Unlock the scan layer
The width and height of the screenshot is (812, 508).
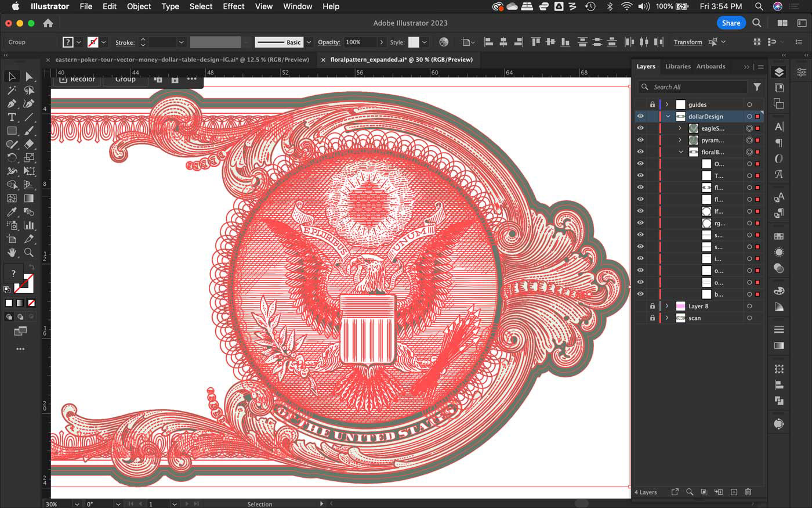point(652,318)
